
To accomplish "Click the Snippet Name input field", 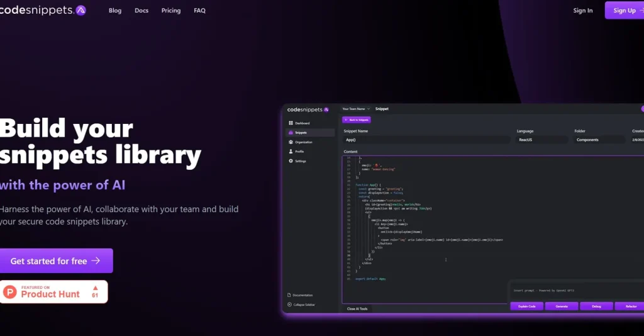I will (426, 140).
